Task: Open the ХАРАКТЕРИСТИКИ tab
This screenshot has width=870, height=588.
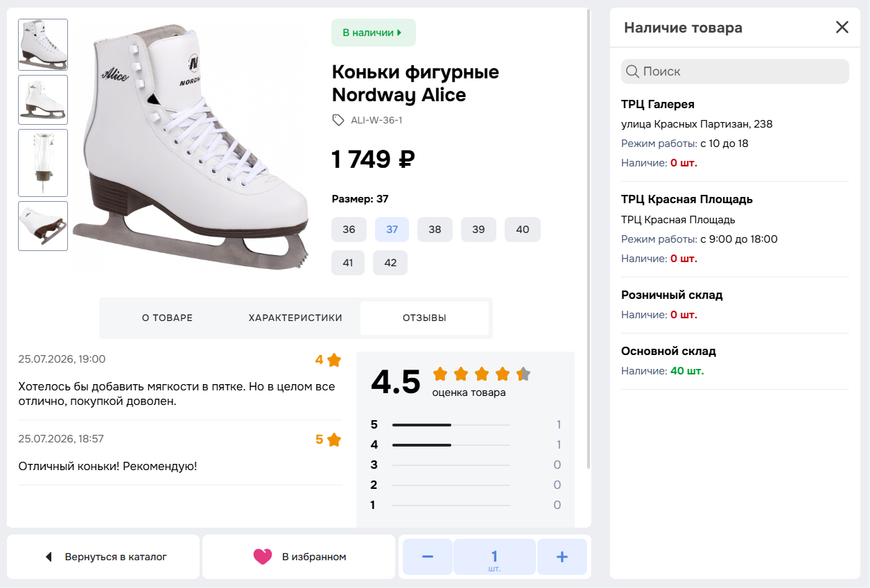Action: coord(295,318)
